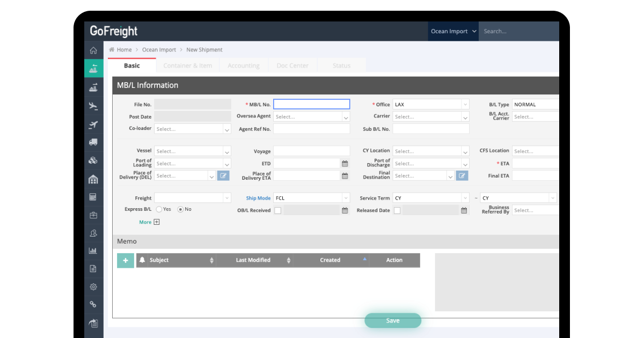Click the GoFreight logo
Viewport: 644px width, 338px height.
coord(114,31)
